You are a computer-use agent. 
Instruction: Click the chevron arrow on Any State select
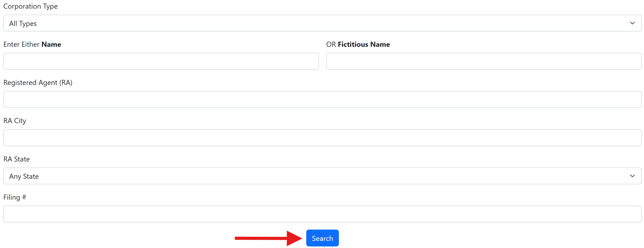(632, 176)
